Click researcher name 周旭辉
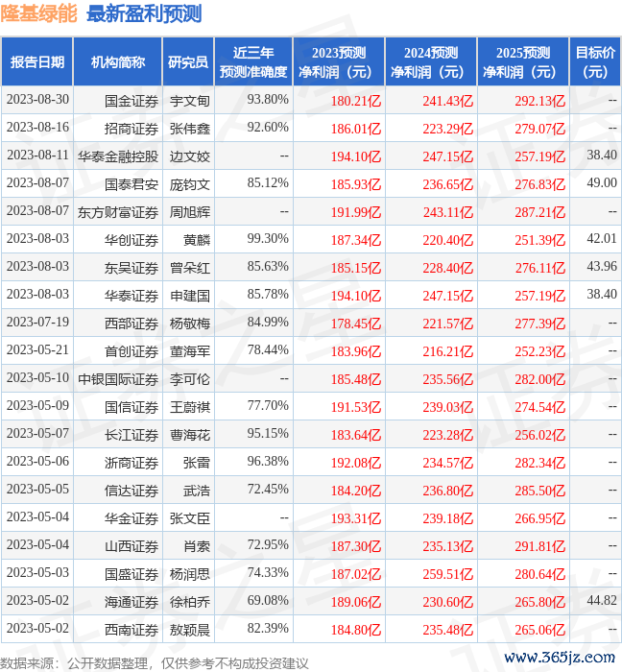This screenshot has width=622, height=672. [190, 212]
